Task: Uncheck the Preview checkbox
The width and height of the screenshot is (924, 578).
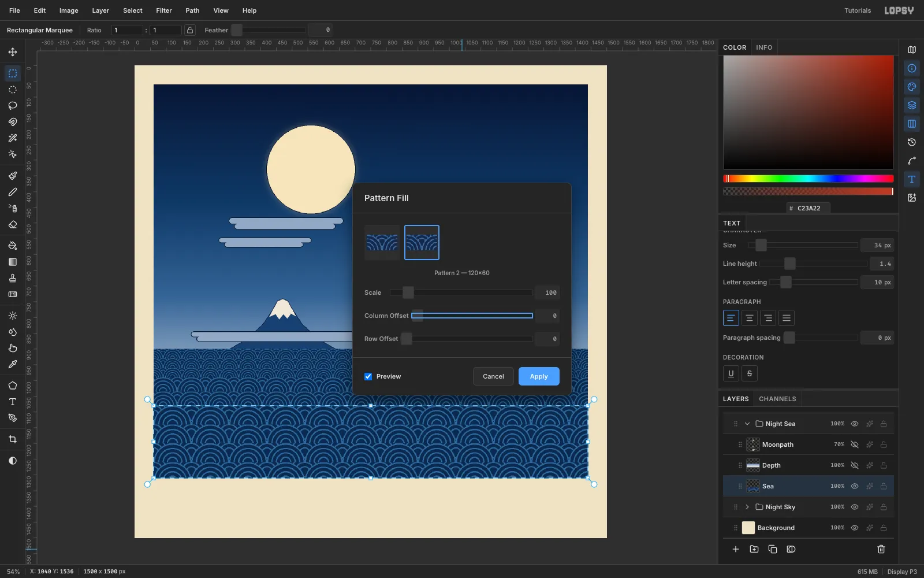Action: coord(368,376)
